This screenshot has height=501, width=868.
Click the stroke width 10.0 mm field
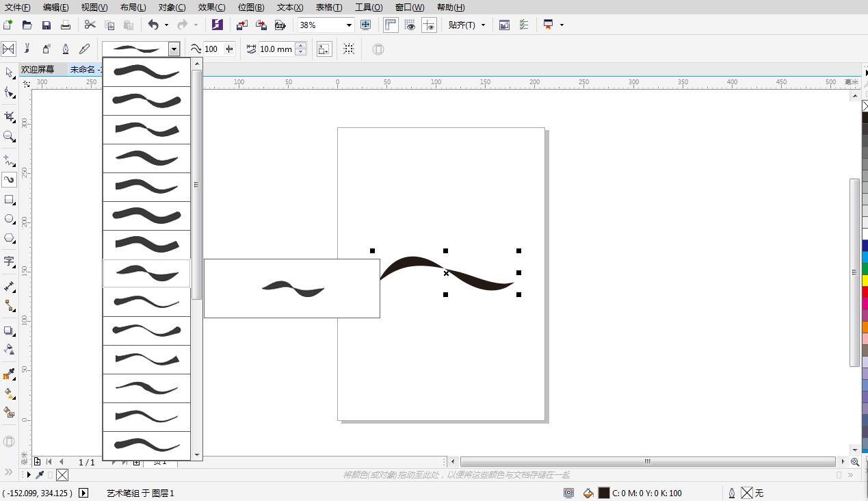(x=276, y=49)
